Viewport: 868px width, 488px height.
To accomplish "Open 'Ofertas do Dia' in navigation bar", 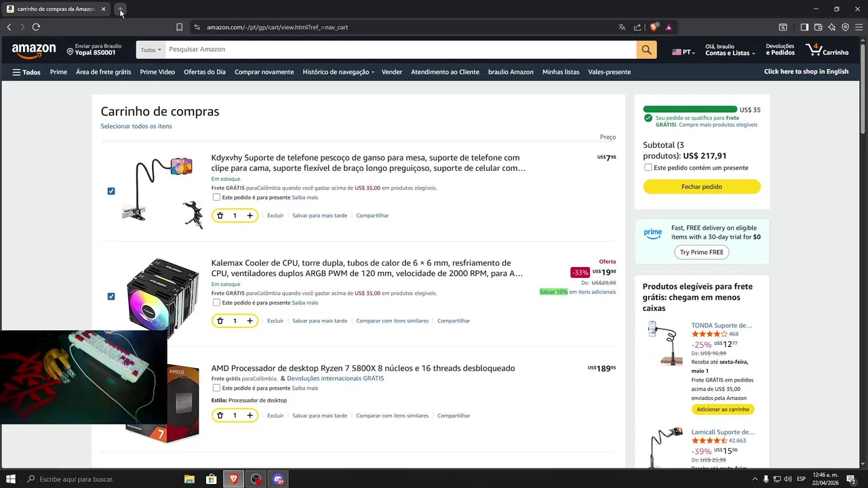I will (x=205, y=72).
